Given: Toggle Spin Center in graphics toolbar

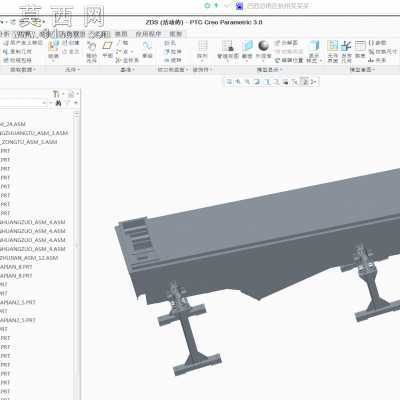Looking at the screenshot, I should coord(314,82).
